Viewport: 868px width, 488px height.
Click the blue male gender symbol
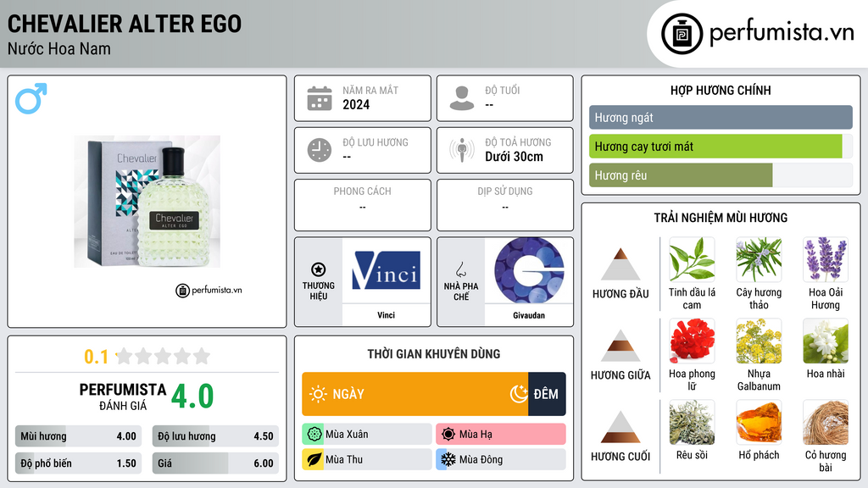click(x=31, y=98)
